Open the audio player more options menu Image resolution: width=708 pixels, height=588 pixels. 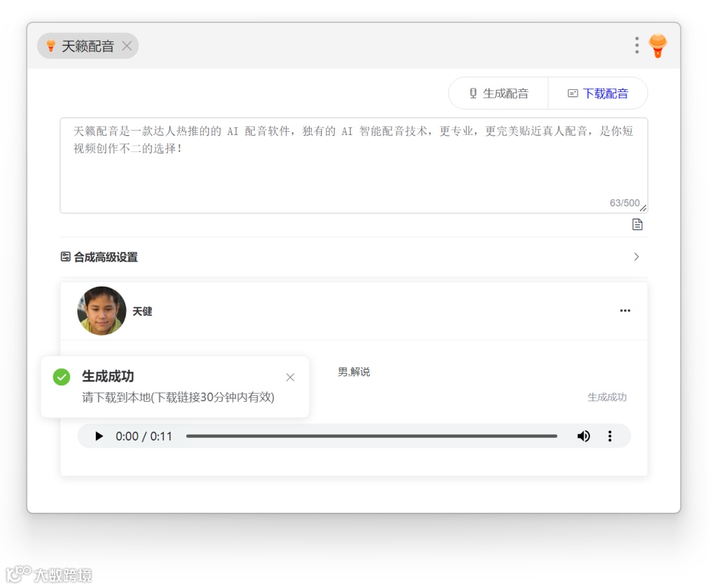coord(610,436)
